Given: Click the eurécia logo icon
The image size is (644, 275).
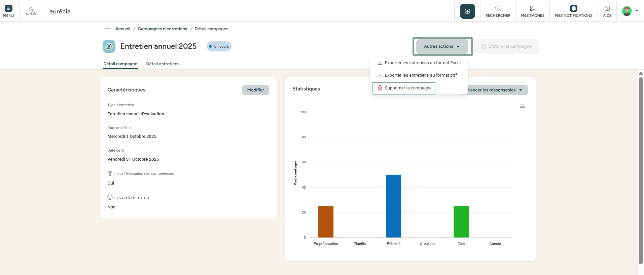Looking at the screenshot, I should point(31,11).
